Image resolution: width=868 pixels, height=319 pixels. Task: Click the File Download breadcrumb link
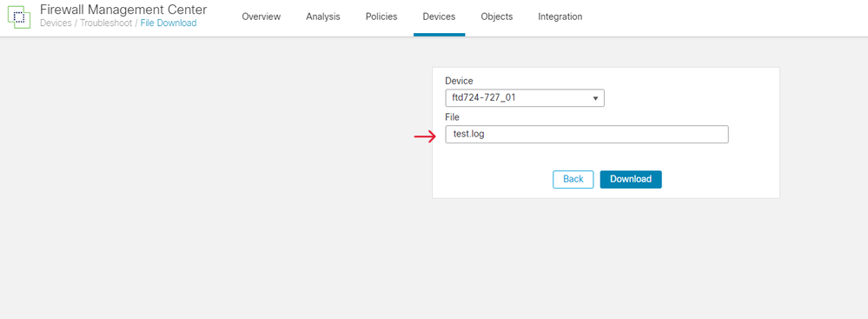click(x=169, y=23)
